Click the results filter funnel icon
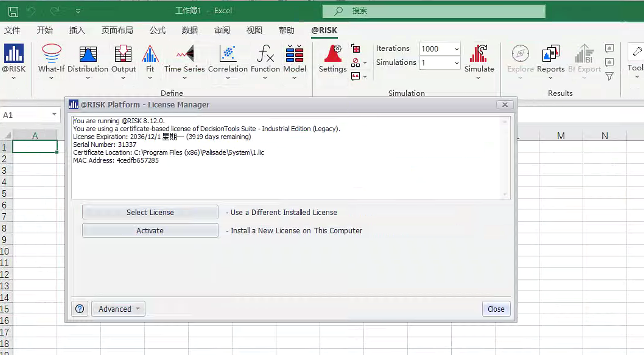644x355 pixels. pyautogui.click(x=609, y=76)
